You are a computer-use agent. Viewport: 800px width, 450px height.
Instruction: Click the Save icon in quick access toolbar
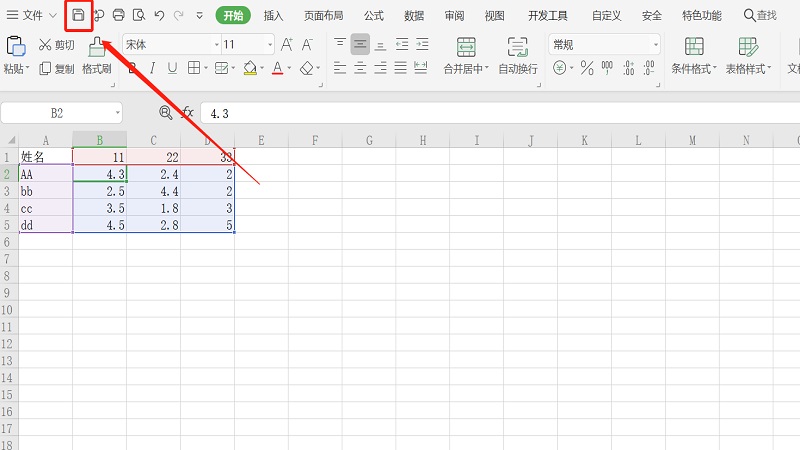tap(78, 15)
